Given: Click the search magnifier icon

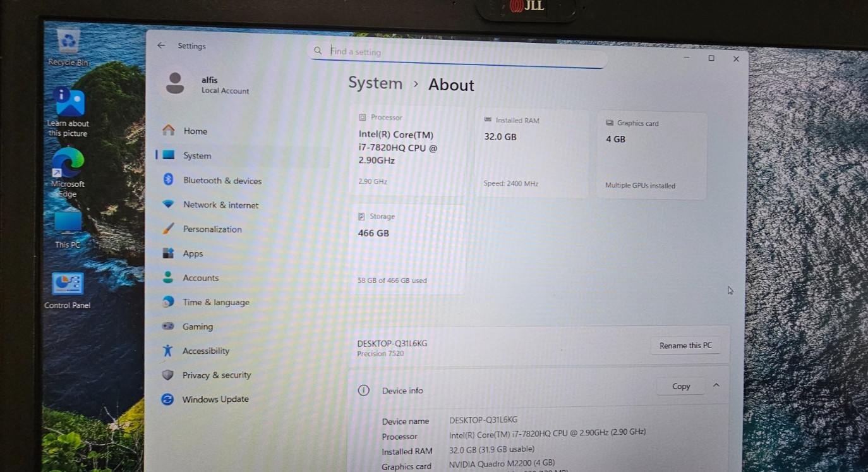Looking at the screenshot, I should coord(318,51).
